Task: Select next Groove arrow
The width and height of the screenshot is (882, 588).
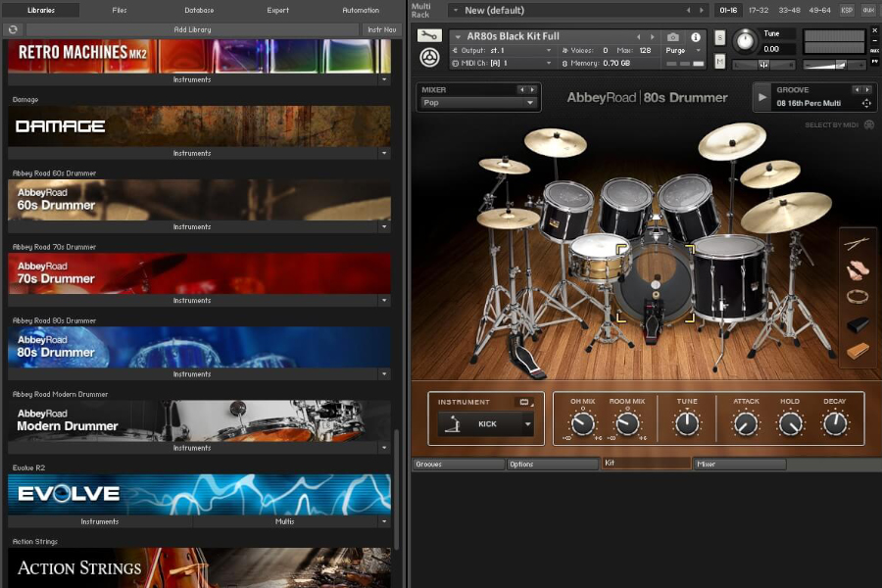Action: (867, 89)
